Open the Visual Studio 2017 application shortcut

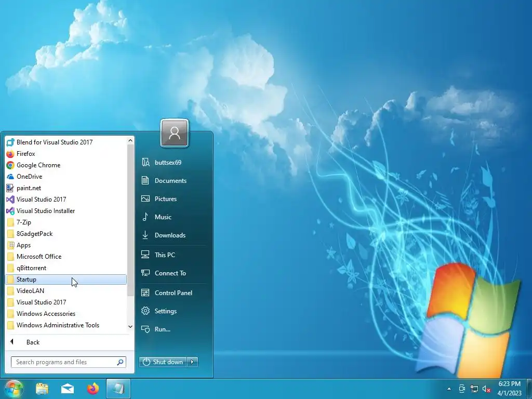coord(66,199)
